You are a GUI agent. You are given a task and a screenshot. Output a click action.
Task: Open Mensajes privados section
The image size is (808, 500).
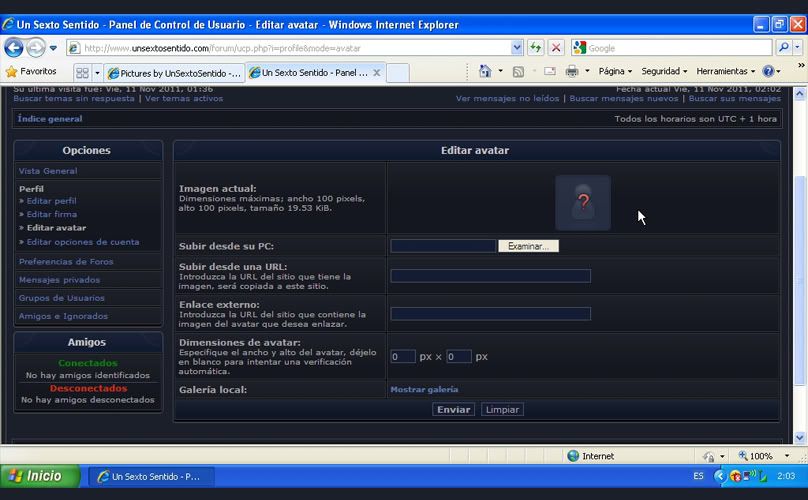click(59, 280)
